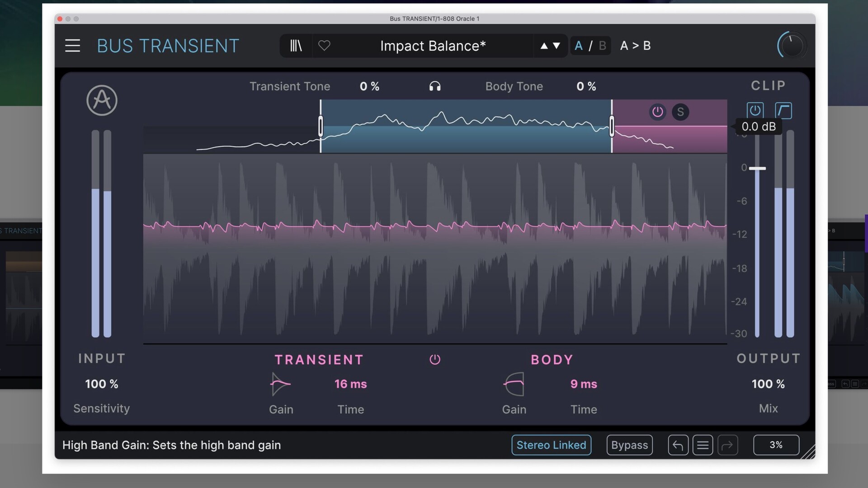This screenshot has width=868, height=488.
Task: Favorite the preset with heart icon
Action: coord(324,46)
